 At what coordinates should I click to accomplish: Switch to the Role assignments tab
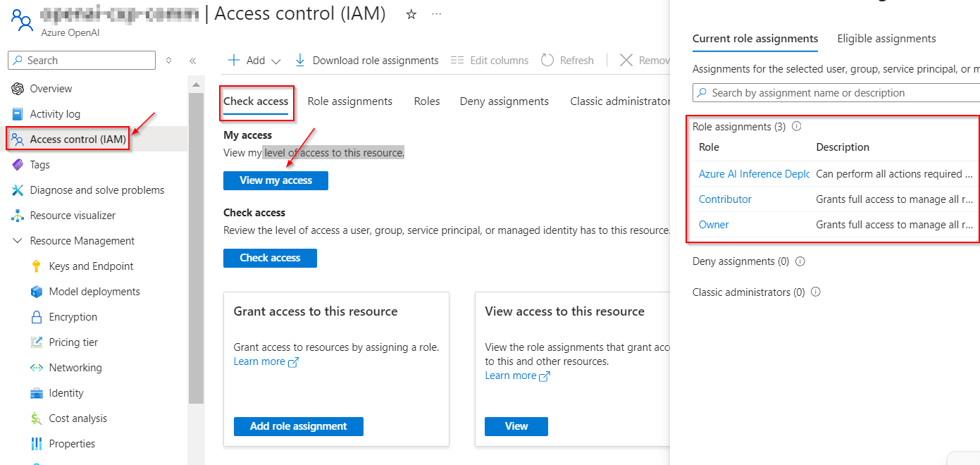pyautogui.click(x=350, y=101)
